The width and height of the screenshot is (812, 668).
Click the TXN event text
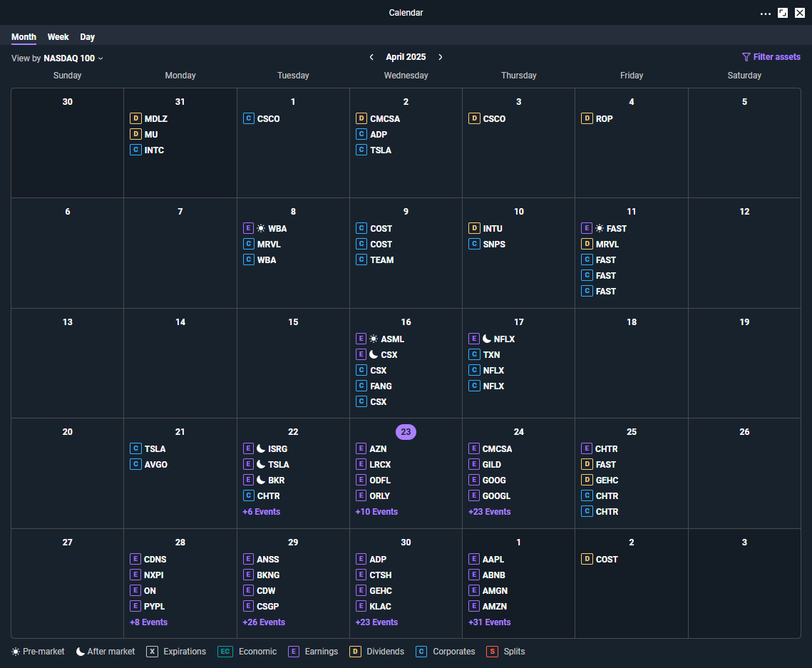point(491,355)
